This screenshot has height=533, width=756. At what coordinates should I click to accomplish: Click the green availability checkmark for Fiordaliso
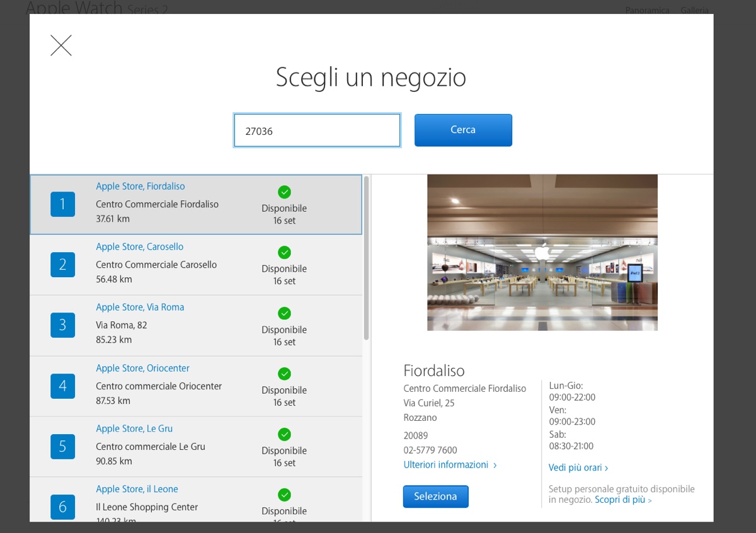tap(284, 192)
